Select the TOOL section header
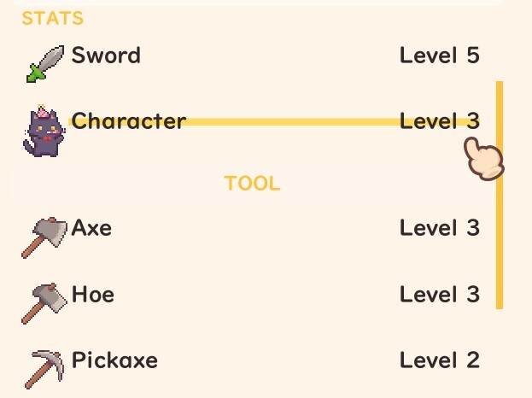 (253, 184)
